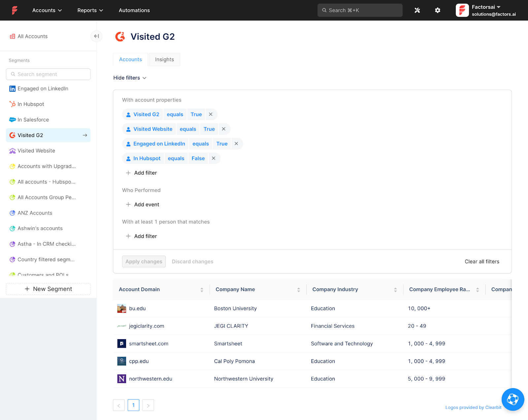This screenshot has width=528, height=420.
Task: Click the G2 logo beside page title
Action: point(120,37)
